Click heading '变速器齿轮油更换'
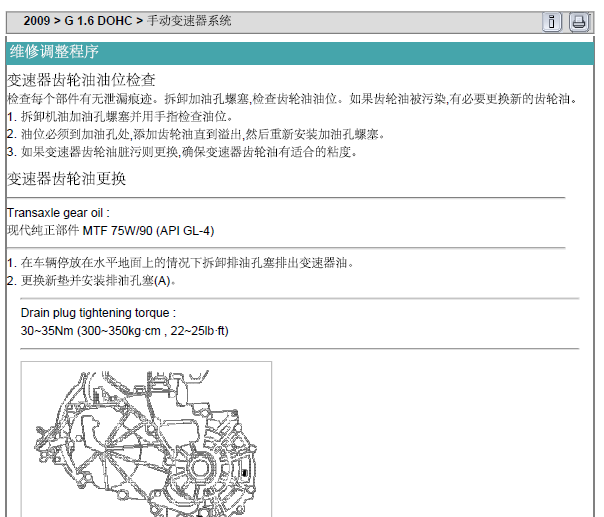Screen dimensions: 604x517 66,179
